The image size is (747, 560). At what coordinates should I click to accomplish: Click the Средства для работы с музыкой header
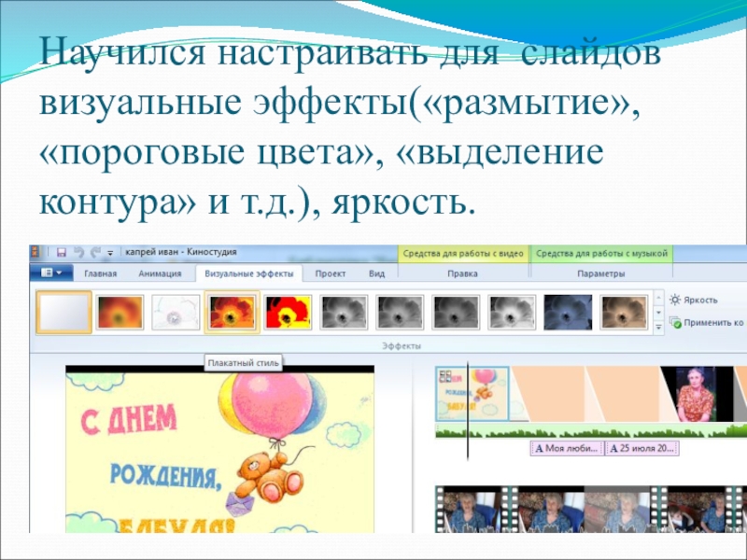click(x=601, y=253)
